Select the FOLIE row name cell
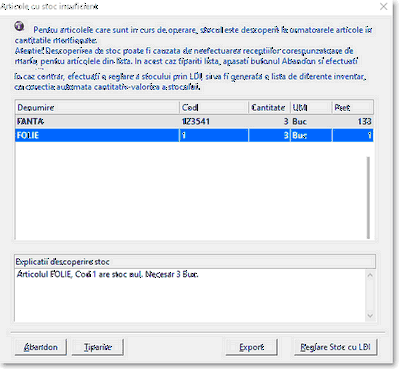 click(97, 135)
